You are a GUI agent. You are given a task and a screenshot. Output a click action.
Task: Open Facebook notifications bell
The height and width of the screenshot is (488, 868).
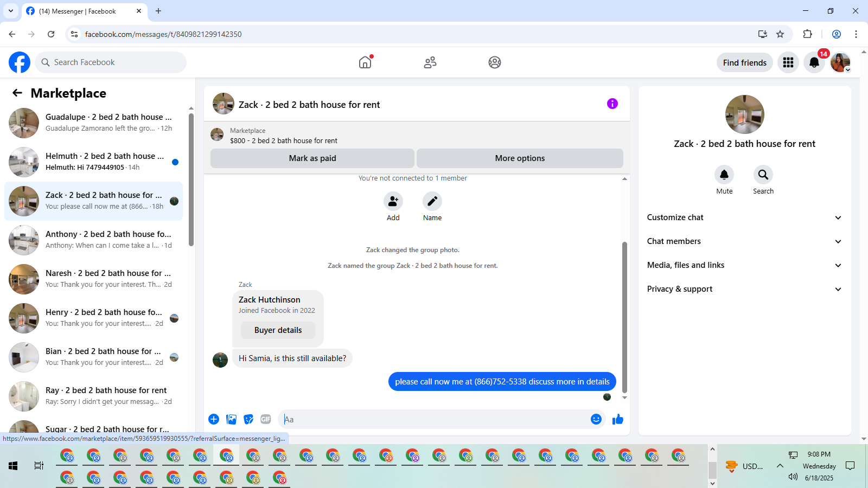click(x=814, y=62)
